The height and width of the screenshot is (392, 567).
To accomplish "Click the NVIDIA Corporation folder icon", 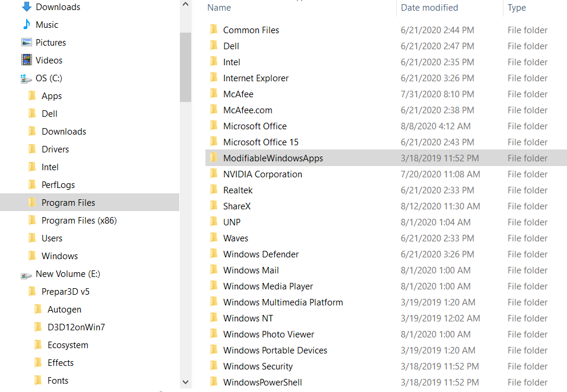I will (x=214, y=173).
